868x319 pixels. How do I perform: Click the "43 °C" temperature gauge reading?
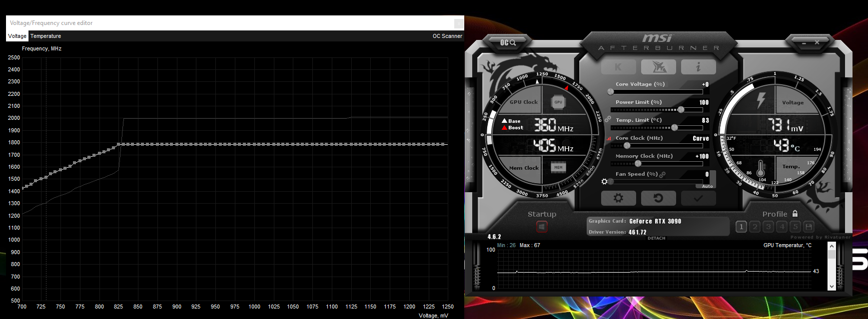click(x=786, y=145)
